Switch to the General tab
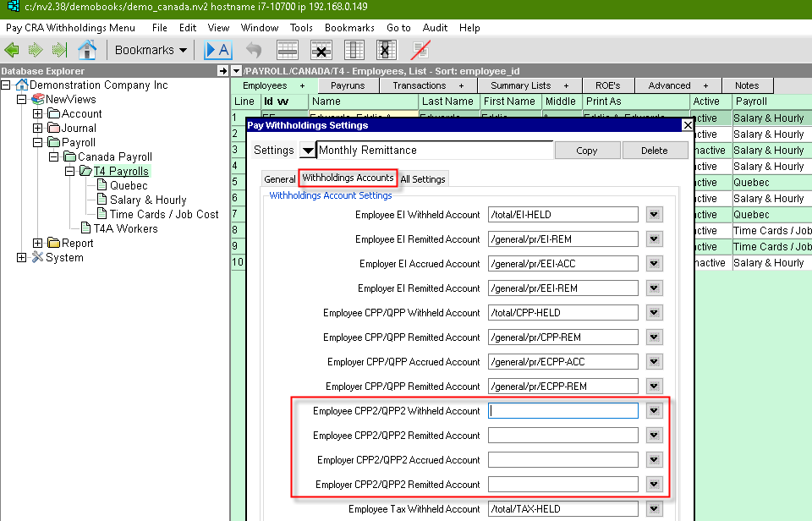Viewport: 812px width, 521px height. coord(279,179)
